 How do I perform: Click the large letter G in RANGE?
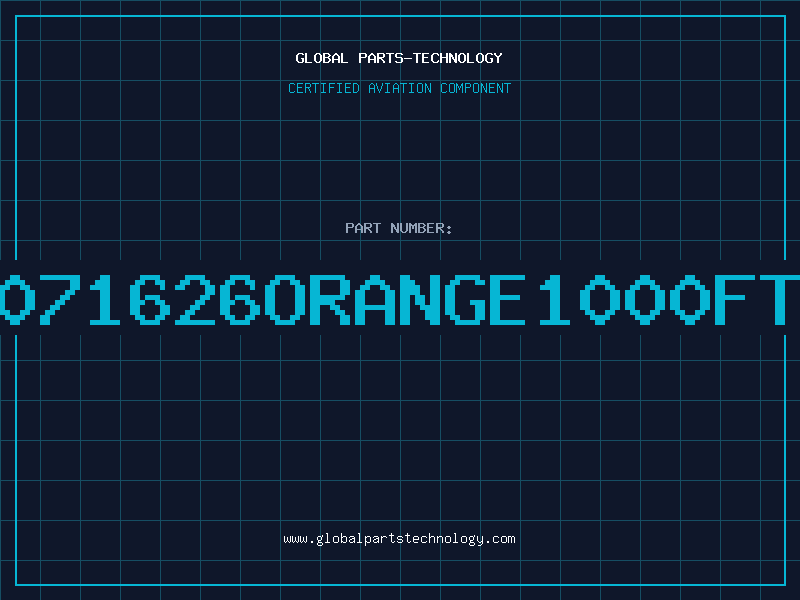pyautogui.click(x=465, y=299)
